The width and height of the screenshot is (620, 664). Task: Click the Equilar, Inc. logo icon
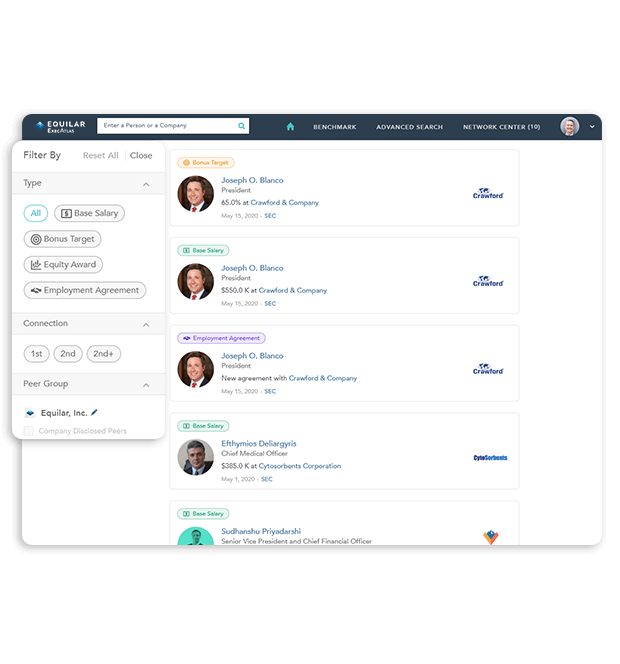point(30,412)
